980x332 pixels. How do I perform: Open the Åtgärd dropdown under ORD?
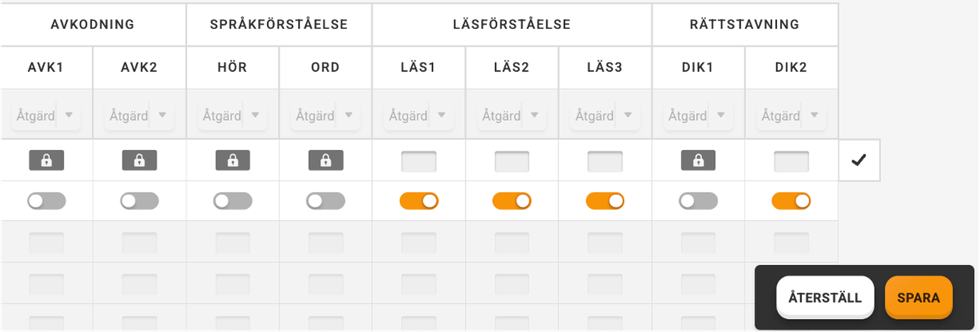tap(325, 115)
